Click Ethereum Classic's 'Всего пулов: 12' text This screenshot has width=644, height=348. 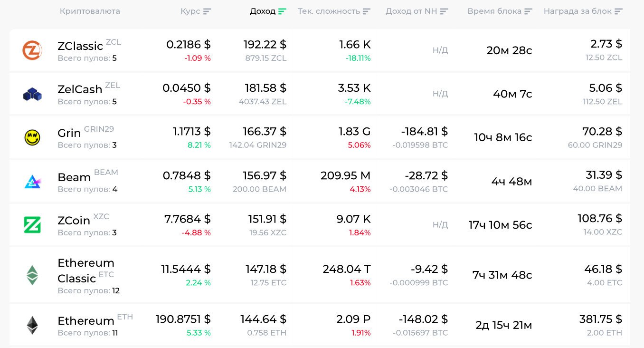pyautogui.click(x=89, y=290)
